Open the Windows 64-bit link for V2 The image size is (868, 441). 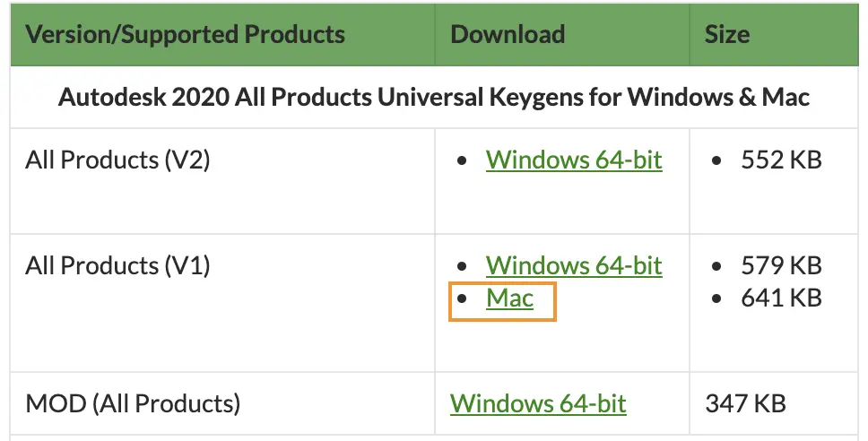[574, 160]
